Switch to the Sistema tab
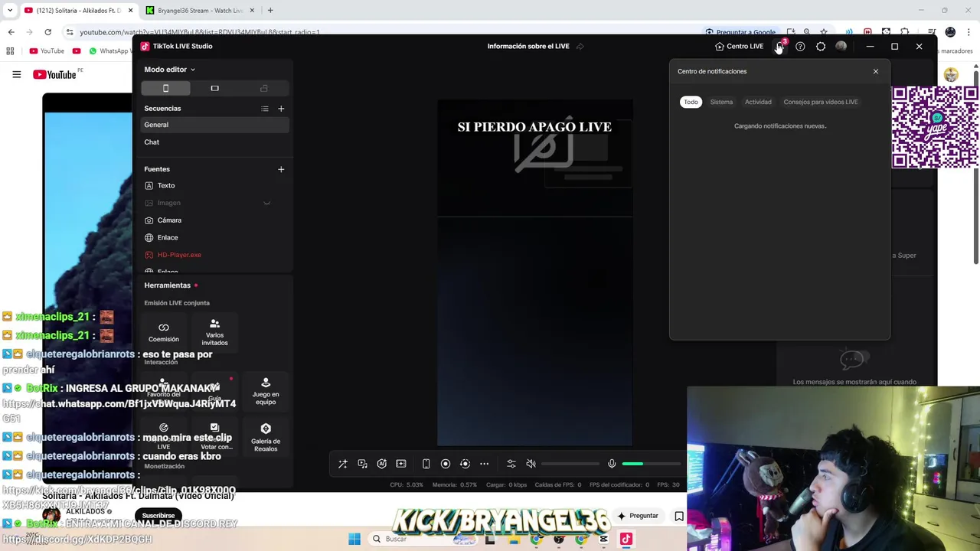 point(721,102)
